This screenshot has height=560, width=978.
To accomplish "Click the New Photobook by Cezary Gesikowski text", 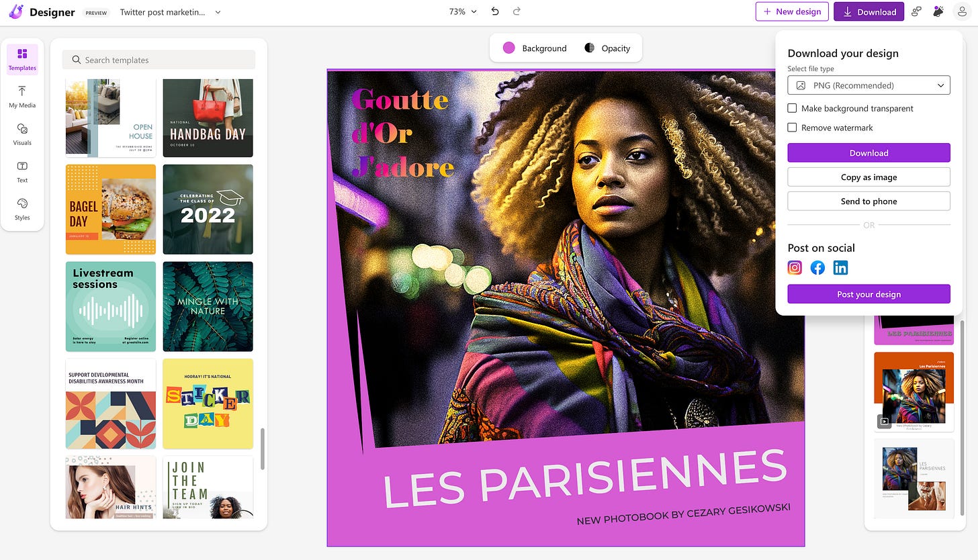I will tap(683, 514).
